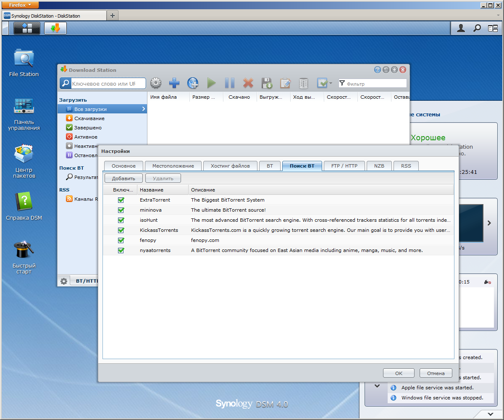Open the NZB tab
The height and width of the screenshot is (420, 504).
(x=379, y=166)
